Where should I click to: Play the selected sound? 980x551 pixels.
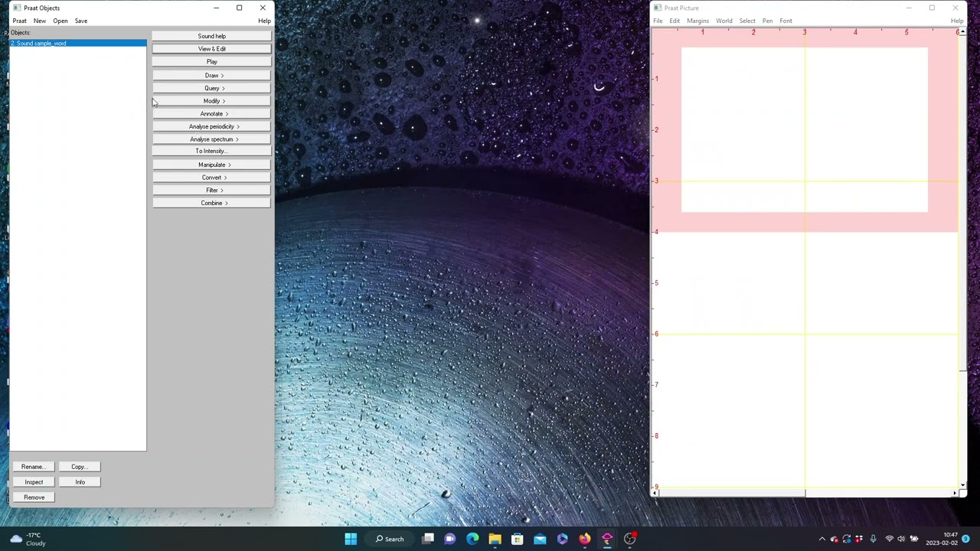point(211,62)
